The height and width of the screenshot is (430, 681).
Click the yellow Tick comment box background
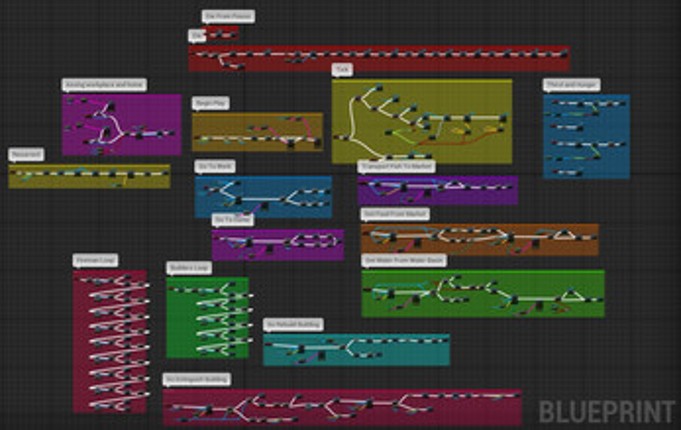coord(422,121)
